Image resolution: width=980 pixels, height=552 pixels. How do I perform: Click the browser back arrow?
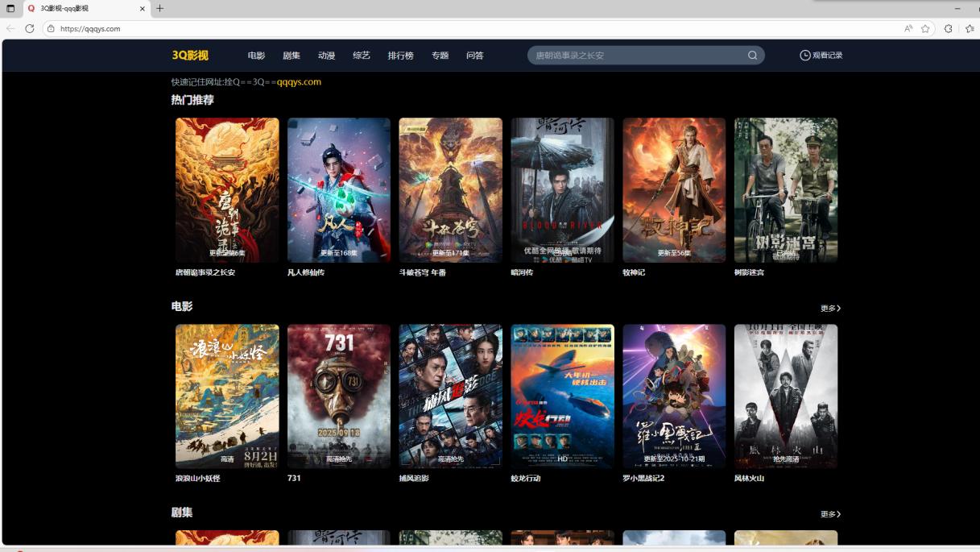(x=10, y=28)
